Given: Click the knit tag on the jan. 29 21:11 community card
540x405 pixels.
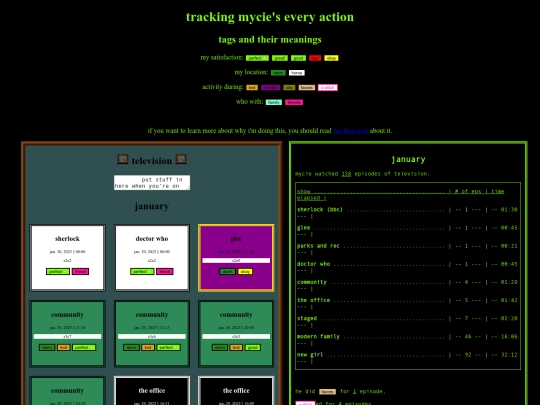Looking at the screenshot, I should 148,347.
